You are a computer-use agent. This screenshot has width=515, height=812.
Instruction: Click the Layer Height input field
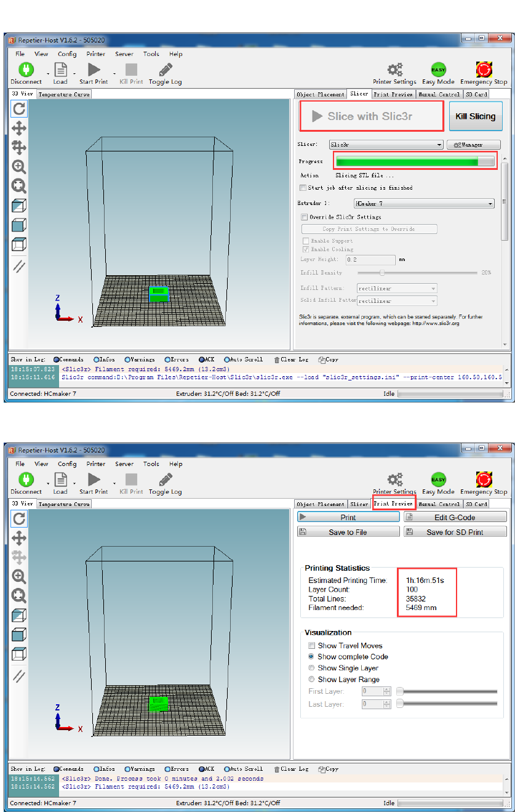pyautogui.click(x=370, y=260)
